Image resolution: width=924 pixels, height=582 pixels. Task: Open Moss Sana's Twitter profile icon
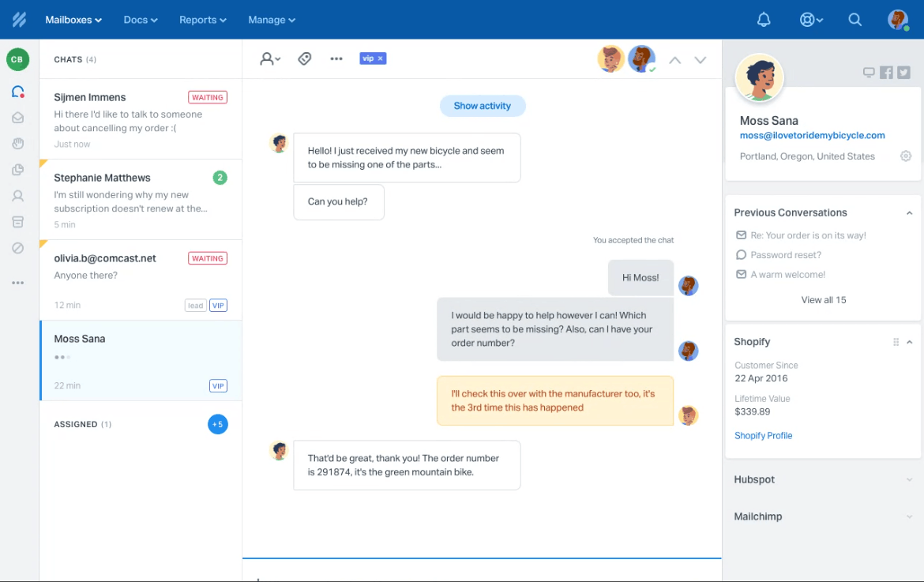(x=904, y=73)
